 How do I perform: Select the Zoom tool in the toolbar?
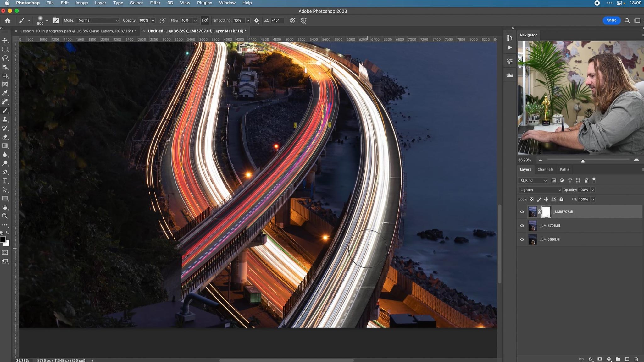[x=5, y=216]
